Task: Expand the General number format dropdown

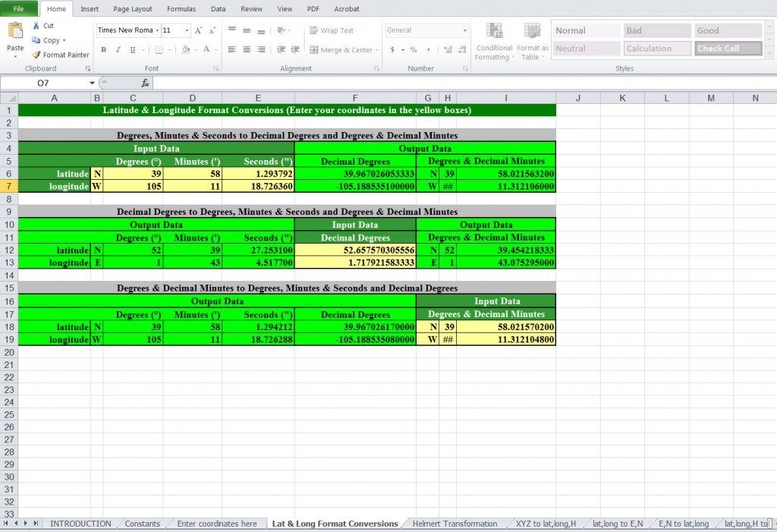Action: [465, 31]
